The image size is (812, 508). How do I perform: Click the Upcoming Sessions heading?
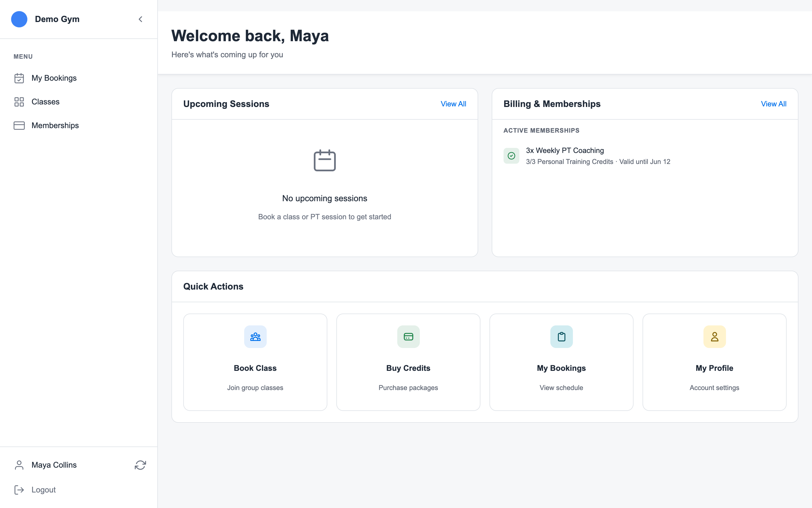pos(226,104)
